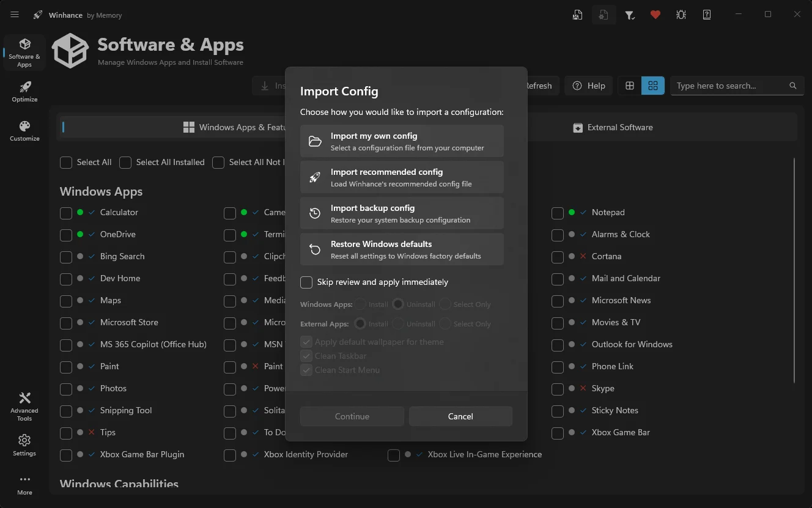Click the filter funnel icon in title bar

point(630,15)
